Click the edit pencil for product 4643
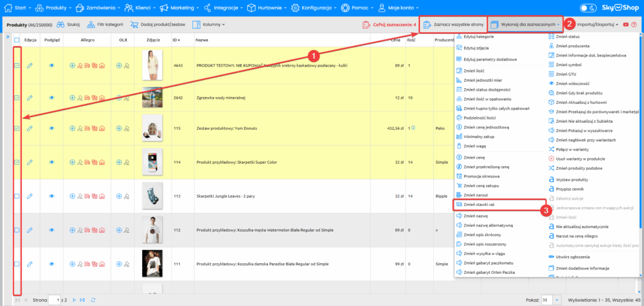This screenshot has height=306, width=644. pos(30,65)
